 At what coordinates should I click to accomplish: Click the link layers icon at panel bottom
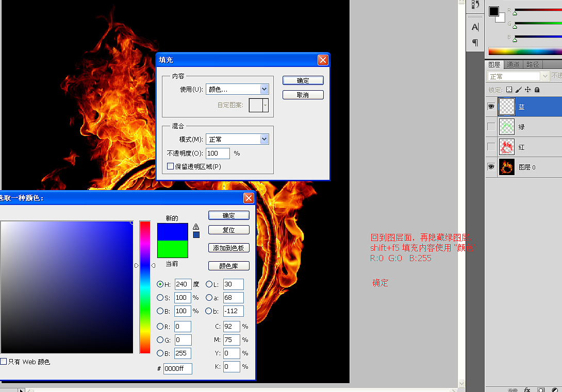[513, 389]
